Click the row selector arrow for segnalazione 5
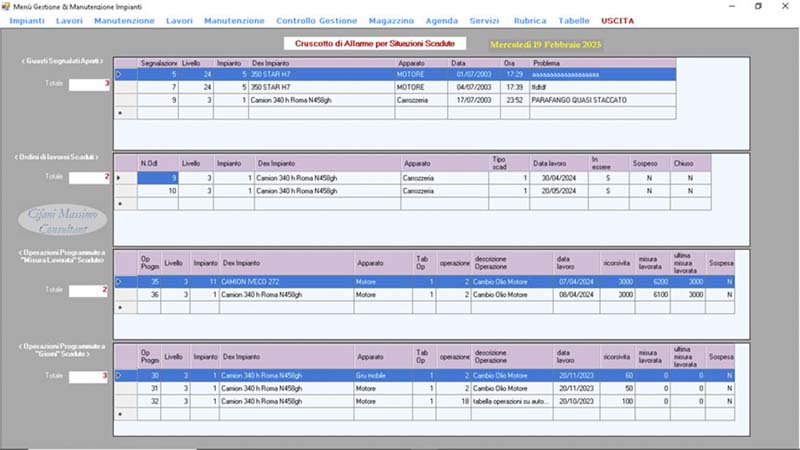 click(120, 74)
